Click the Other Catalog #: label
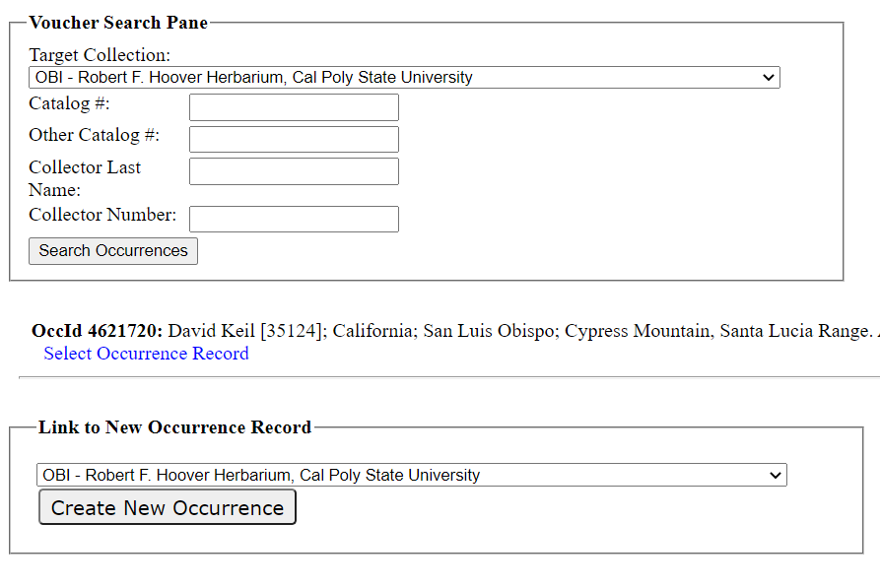Screen dimensions: 880x588 pyautogui.click(x=95, y=135)
